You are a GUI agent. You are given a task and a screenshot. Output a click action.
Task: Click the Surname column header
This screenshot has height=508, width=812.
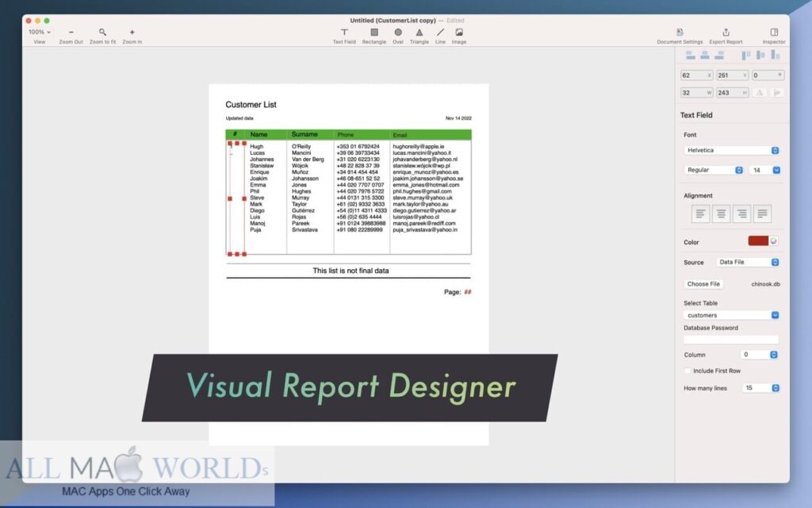[x=304, y=134]
